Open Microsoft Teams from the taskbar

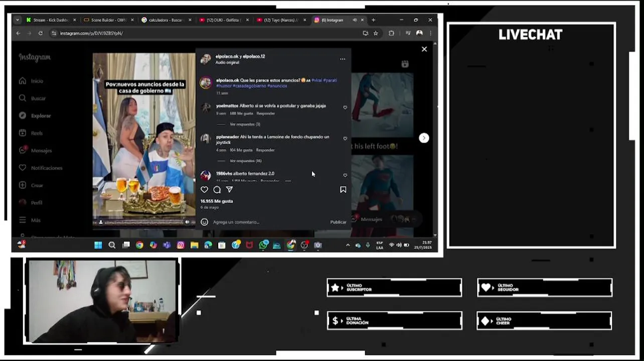[x=167, y=245]
